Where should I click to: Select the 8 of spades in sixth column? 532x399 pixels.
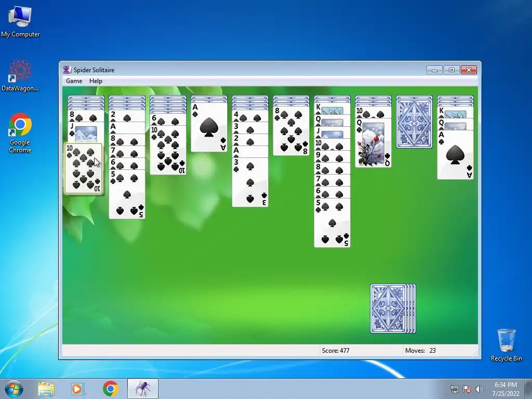point(291,130)
